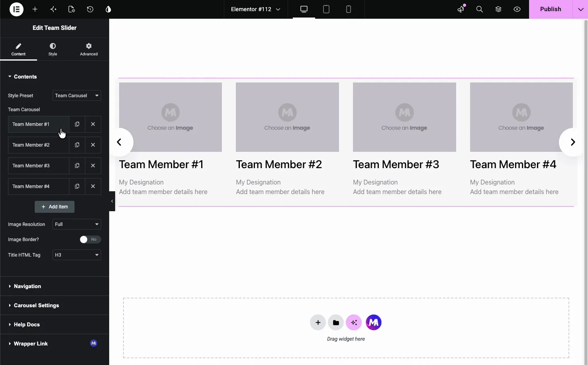588x365 pixels.
Task: Switch to Desktop device preview
Action: click(304, 9)
